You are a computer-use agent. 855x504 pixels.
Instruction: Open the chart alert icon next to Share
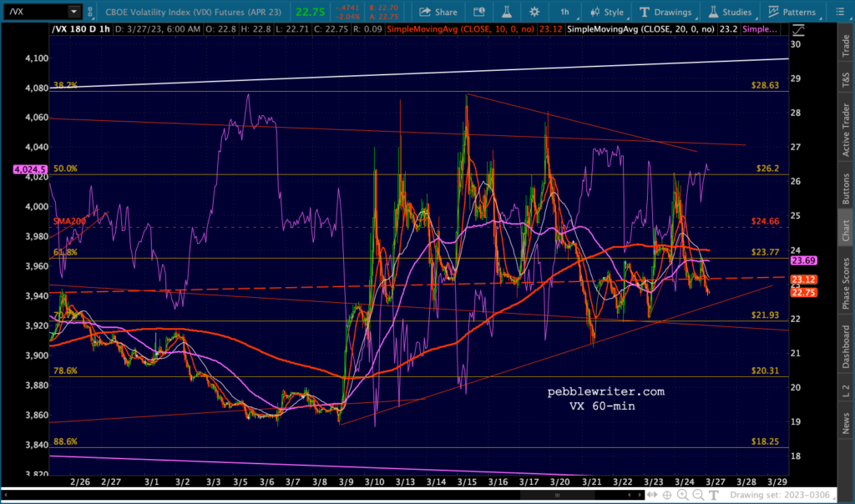[x=478, y=12]
